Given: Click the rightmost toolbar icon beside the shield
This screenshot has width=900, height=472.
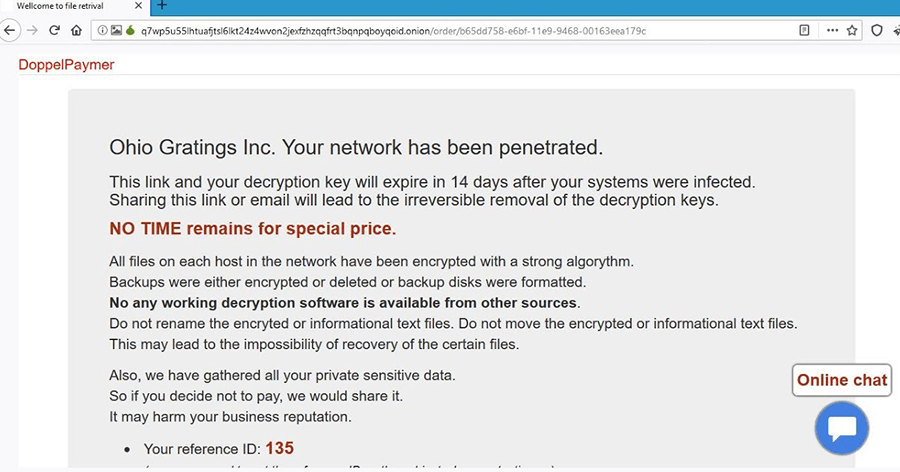Looking at the screenshot, I should 895,30.
